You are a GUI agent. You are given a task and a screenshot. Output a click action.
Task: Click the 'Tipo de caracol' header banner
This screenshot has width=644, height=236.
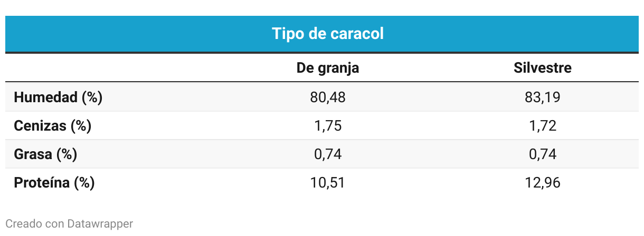327,34
